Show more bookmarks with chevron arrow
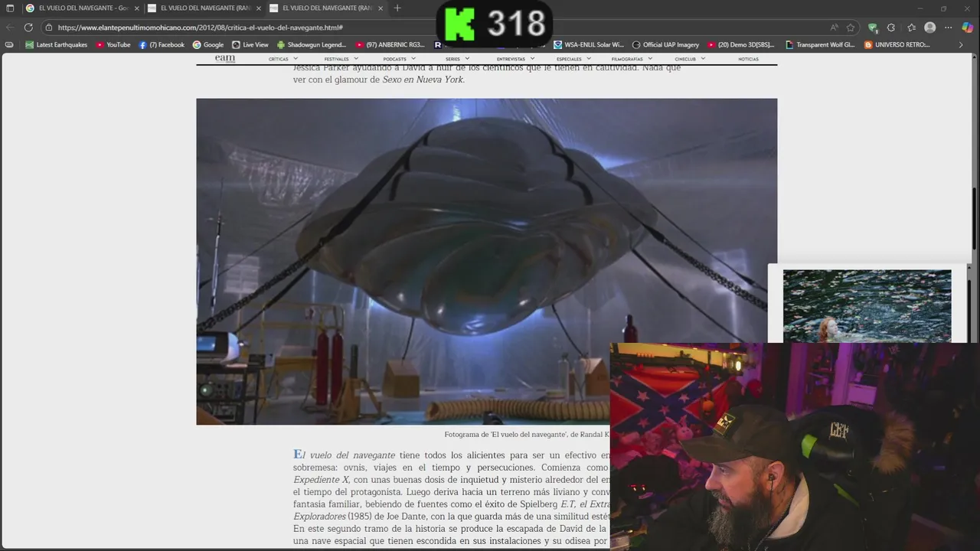Image resolution: width=980 pixels, height=551 pixels. click(x=961, y=45)
